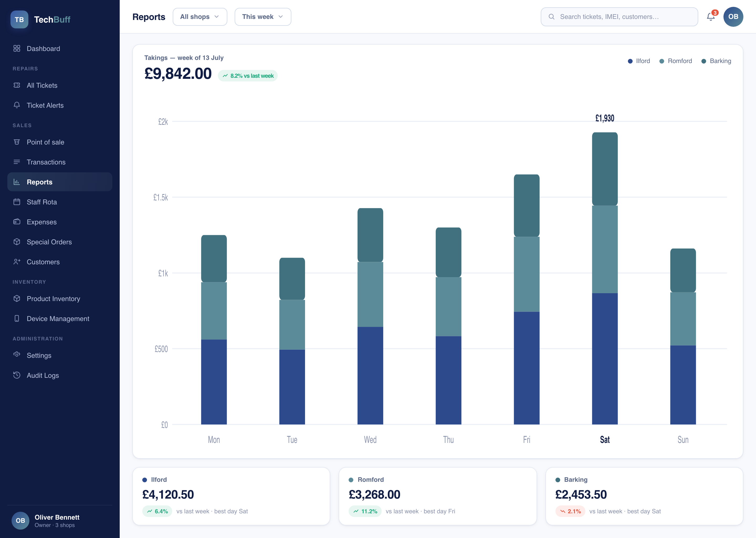Click the Saturday stacked bar

pyautogui.click(x=605, y=278)
